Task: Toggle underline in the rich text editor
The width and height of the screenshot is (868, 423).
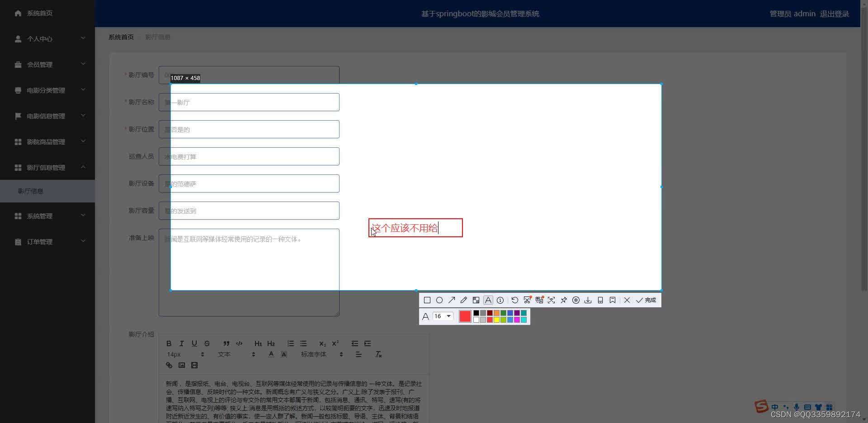Action: (x=194, y=343)
